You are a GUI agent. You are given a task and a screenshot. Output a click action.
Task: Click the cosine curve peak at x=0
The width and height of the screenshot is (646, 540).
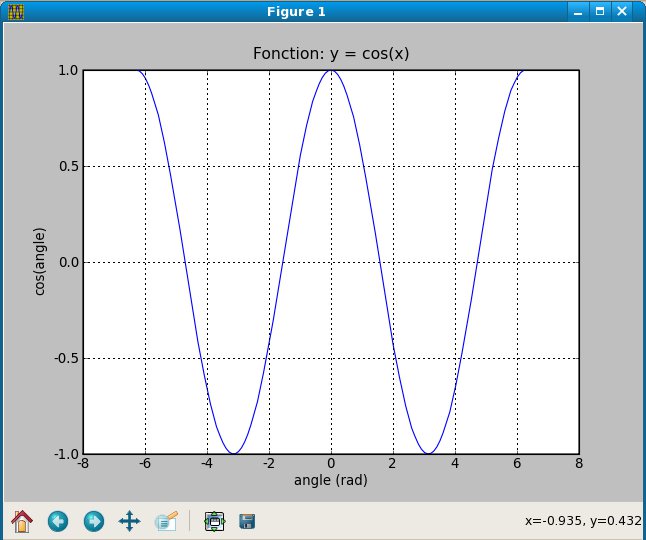point(331,71)
